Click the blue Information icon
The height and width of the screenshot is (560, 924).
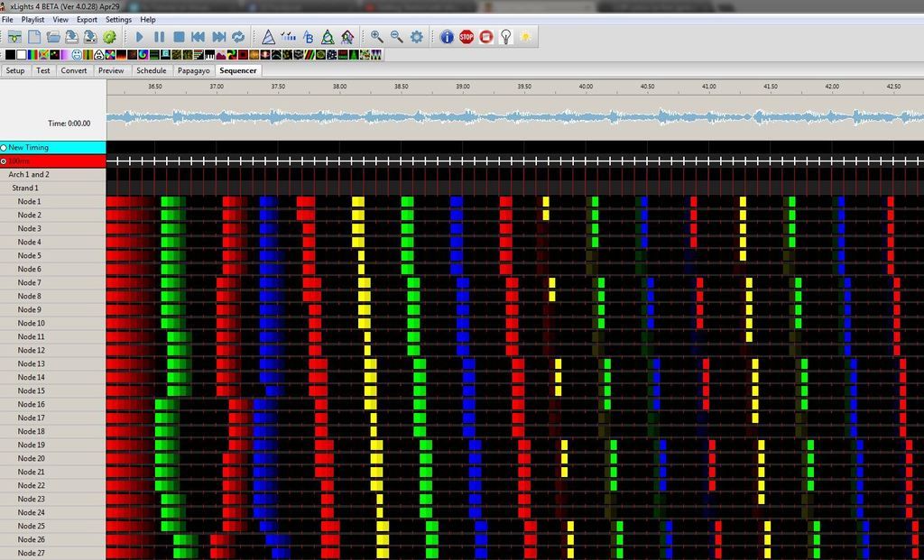tap(447, 37)
